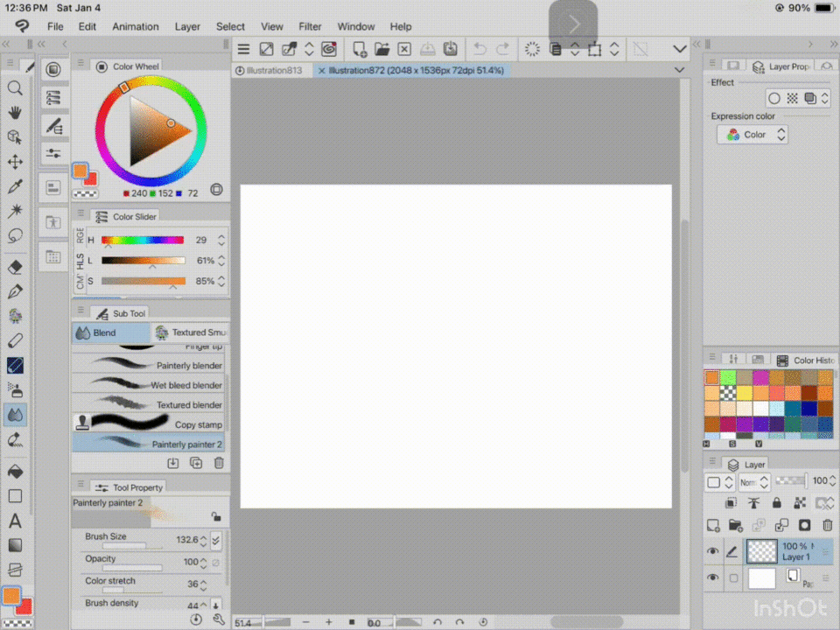Click the Open file folder icon
840x630 pixels.
(382, 49)
